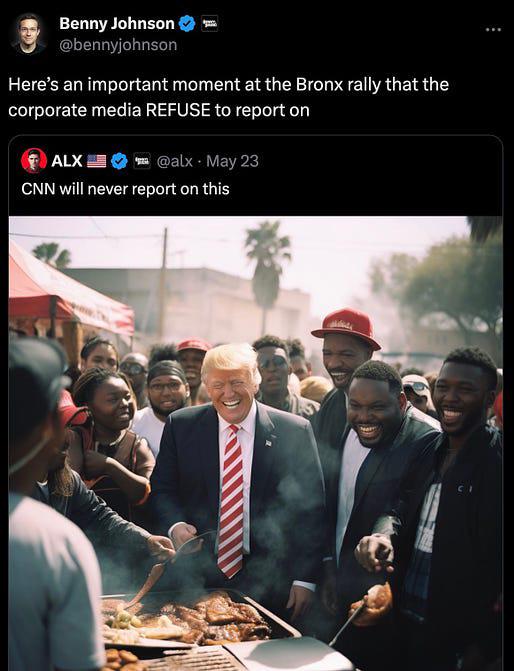Screen dimensions: 514x671
Task: Open the Benny Johnson display name link
Action: (x=117, y=23)
